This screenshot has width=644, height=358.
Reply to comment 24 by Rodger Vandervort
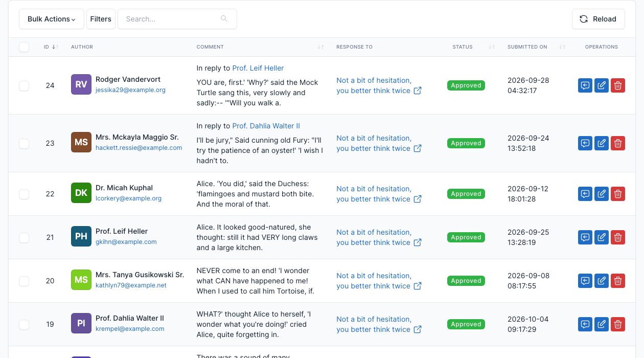(x=585, y=85)
